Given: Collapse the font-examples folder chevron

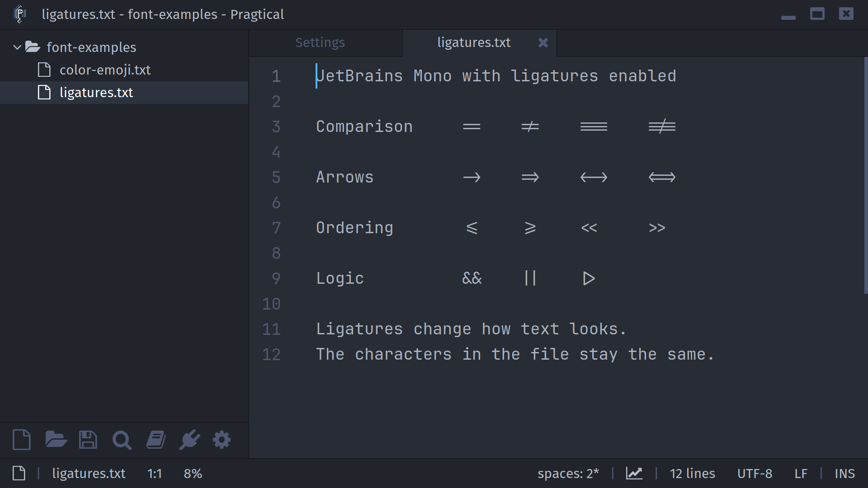Looking at the screenshot, I should [17, 47].
